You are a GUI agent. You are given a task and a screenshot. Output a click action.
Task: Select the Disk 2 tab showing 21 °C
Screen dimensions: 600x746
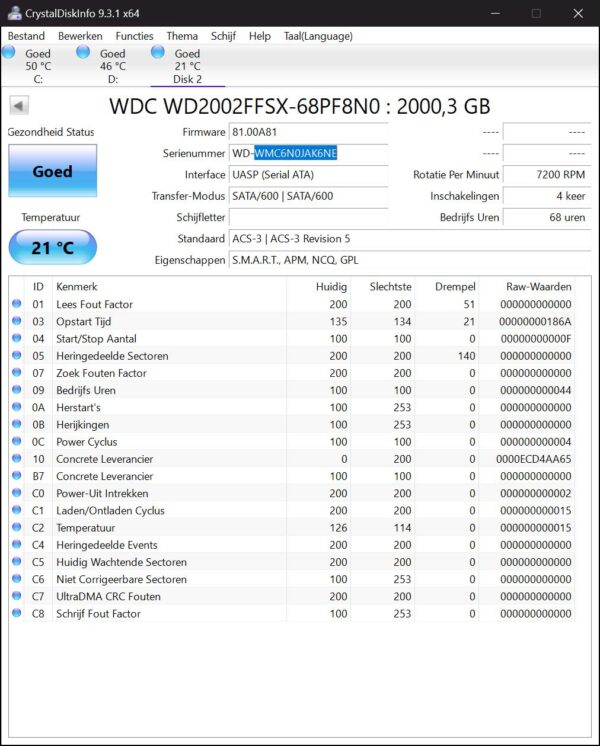pos(187,66)
